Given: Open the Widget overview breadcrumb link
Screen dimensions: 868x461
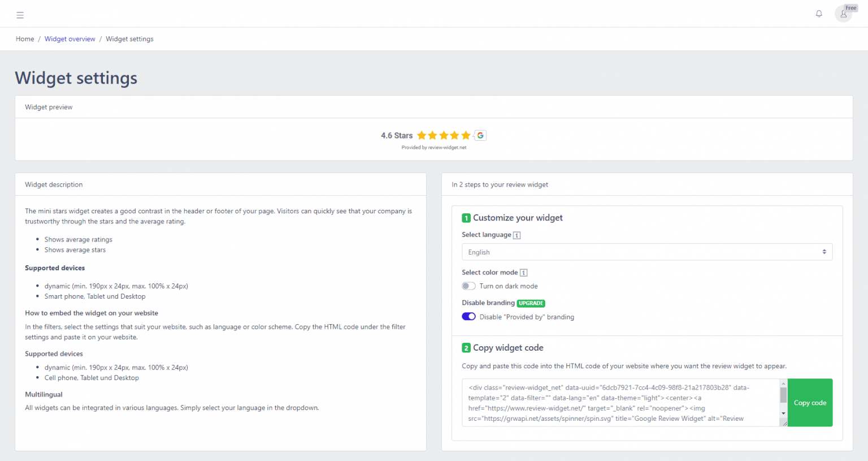Looking at the screenshot, I should (70, 38).
